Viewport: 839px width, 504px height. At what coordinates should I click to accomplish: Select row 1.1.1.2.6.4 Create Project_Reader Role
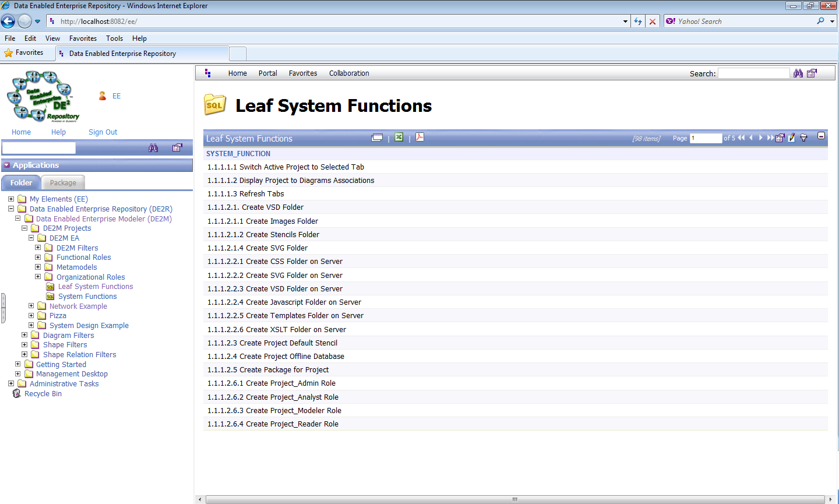pyautogui.click(x=516, y=424)
